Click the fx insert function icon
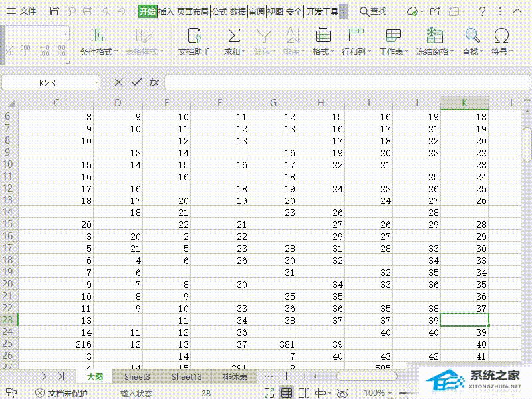This screenshot has width=532, height=399. 154,82
